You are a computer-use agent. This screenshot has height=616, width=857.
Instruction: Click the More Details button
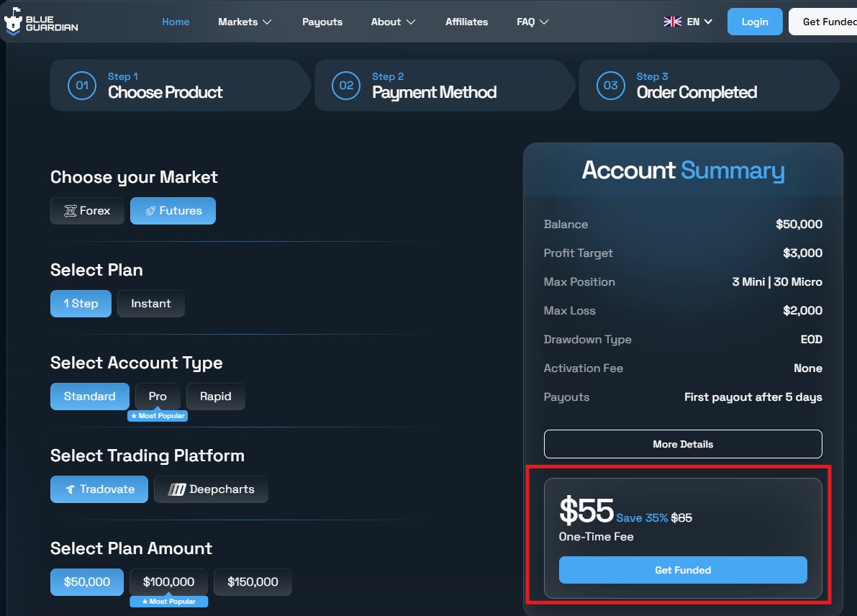(x=683, y=444)
